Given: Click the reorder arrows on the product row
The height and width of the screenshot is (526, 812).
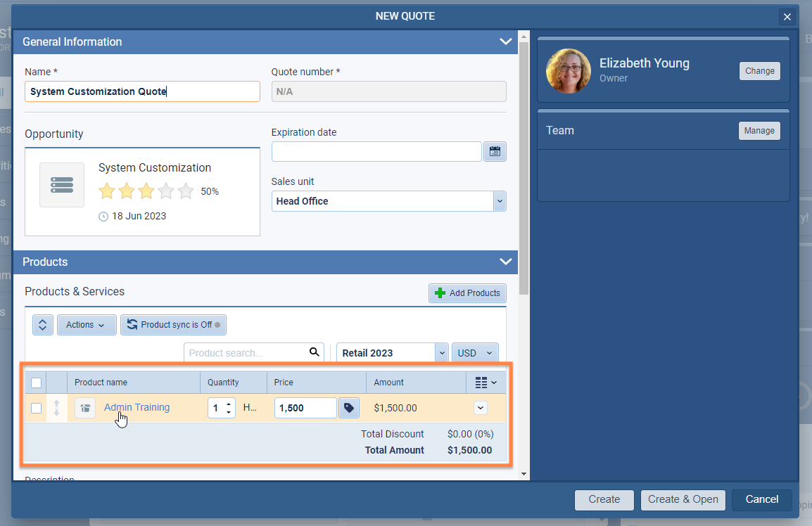Looking at the screenshot, I should click(56, 407).
